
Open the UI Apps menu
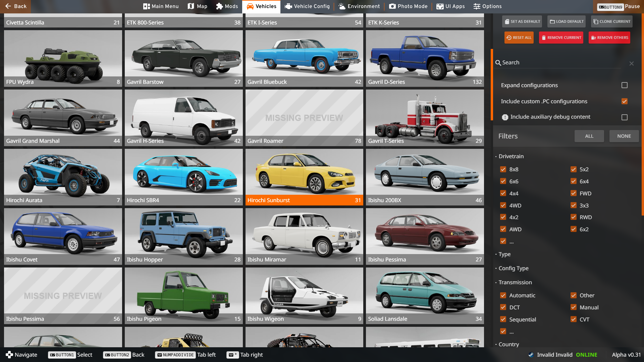[x=450, y=6]
